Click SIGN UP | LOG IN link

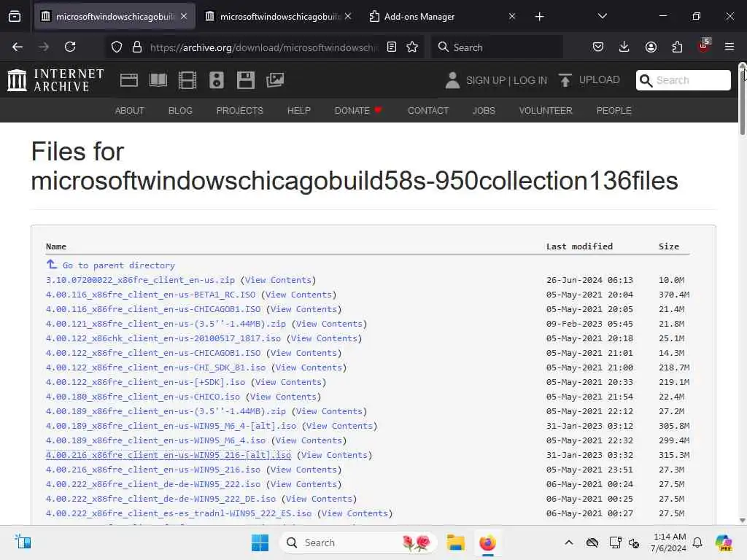coord(506,80)
